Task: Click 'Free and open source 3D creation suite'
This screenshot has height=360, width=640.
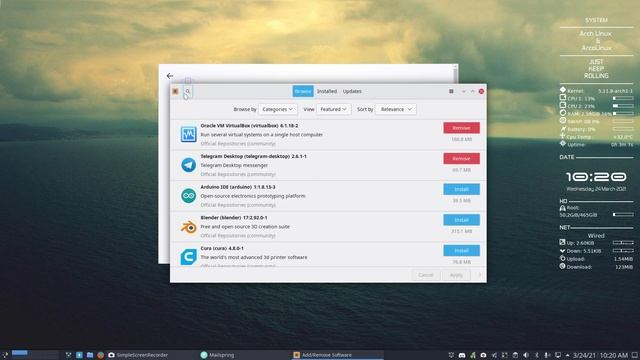Action: click(x=245, y=227)
